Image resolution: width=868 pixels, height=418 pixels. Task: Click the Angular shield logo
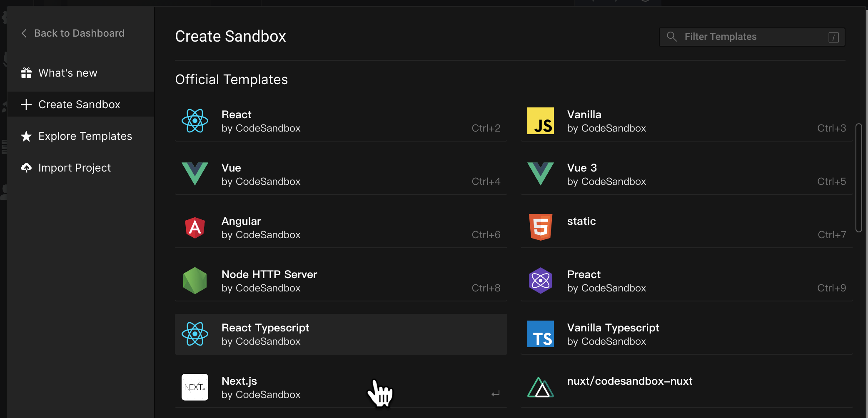[x=195, y=227]
